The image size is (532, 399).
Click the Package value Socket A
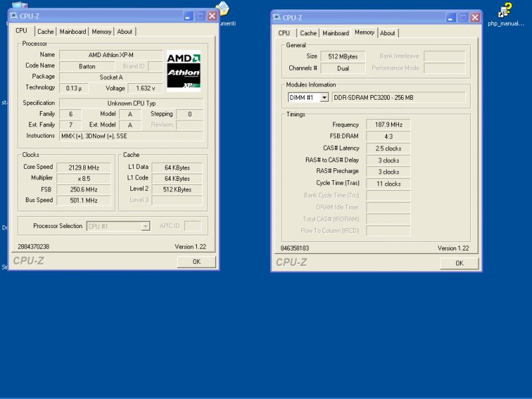point(111,77)
